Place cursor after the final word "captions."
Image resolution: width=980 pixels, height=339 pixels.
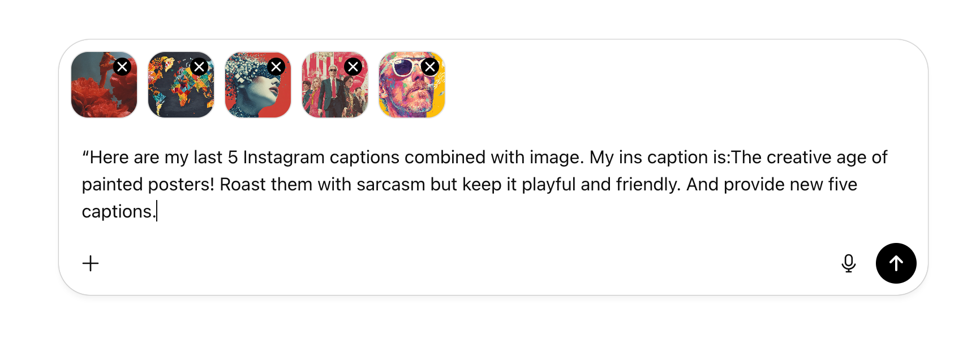156,211
